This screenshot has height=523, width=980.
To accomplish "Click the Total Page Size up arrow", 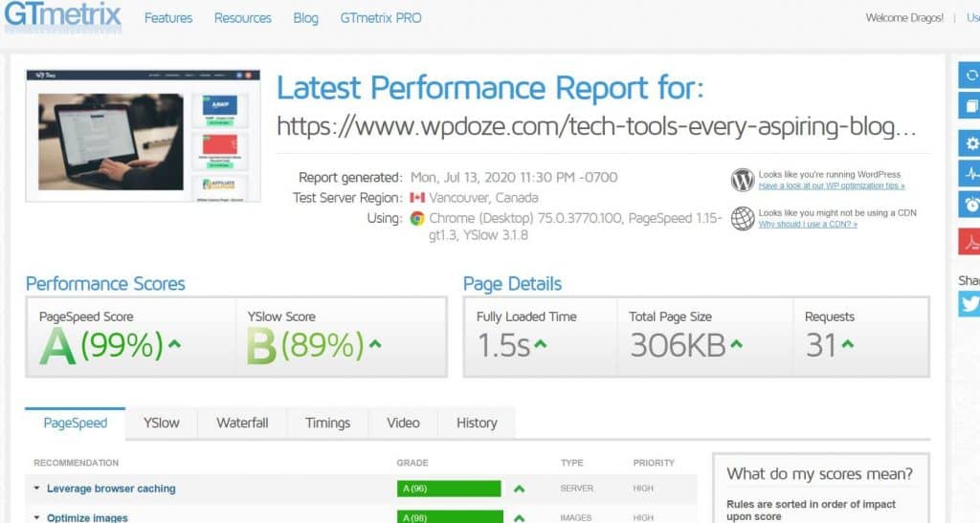I will pyautogui.click(x=736, y=344).
